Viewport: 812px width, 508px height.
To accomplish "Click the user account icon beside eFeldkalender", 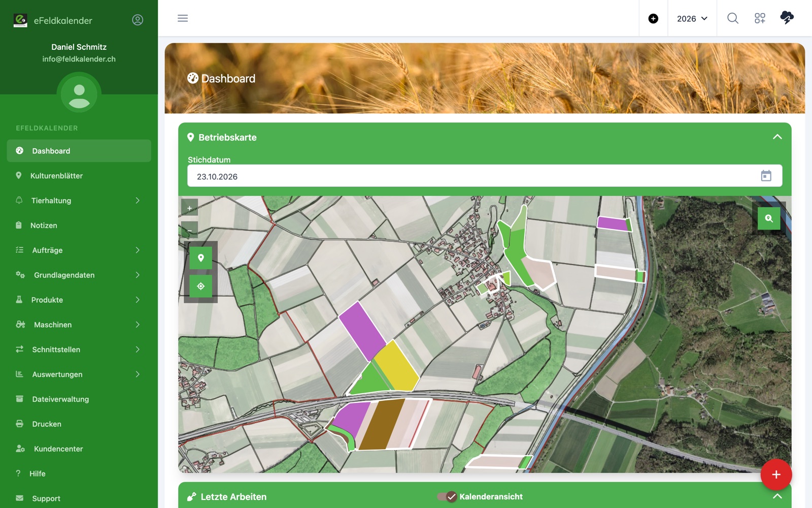I will 138,20.
